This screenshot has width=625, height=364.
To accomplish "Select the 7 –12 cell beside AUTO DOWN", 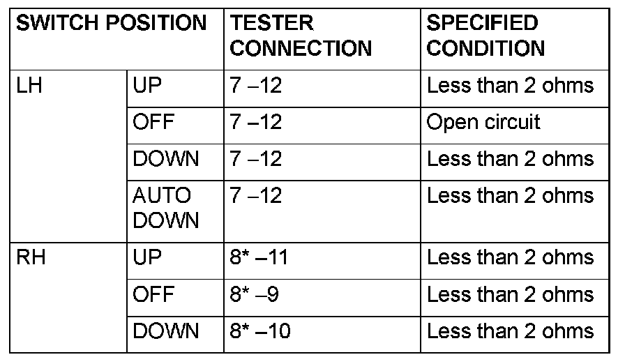I will click(255, 197).
